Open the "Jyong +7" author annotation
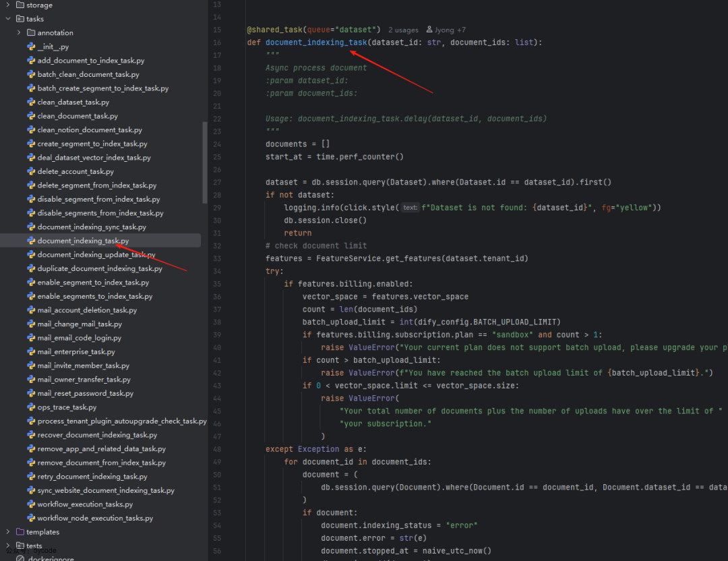This screenshot has width=728, height=561. pyautogui.click(x=450, y=30)
